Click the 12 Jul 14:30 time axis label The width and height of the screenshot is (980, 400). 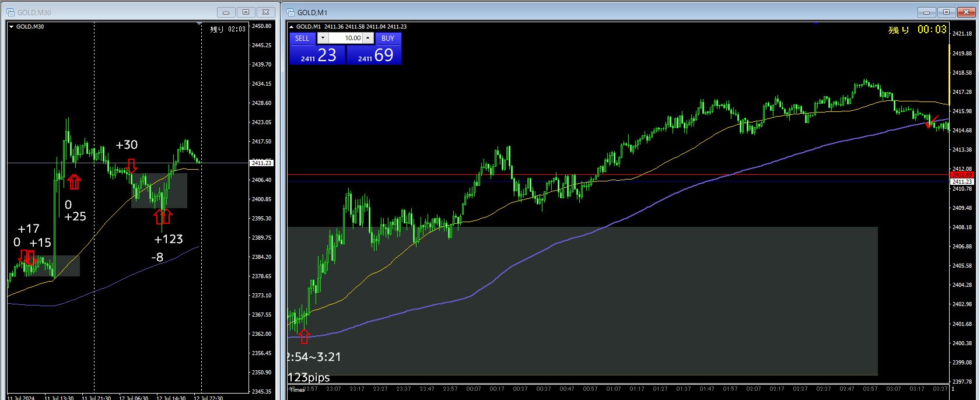pos(171,398)
